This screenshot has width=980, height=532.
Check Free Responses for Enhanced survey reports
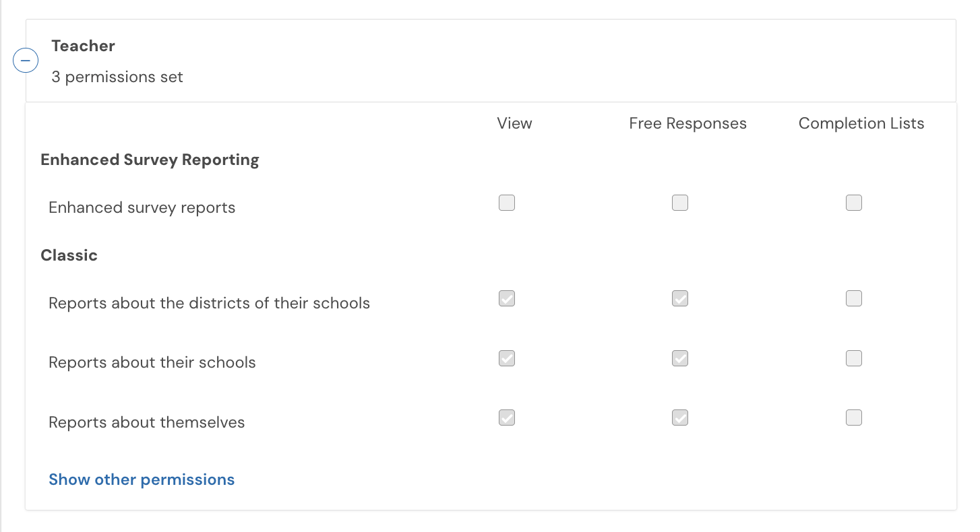(x=680, y=203)
